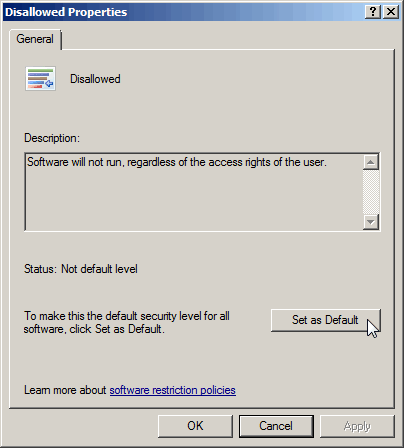404x448 pixels.
Task: Confirm with the OK button
Action: (x=195, y=426)
